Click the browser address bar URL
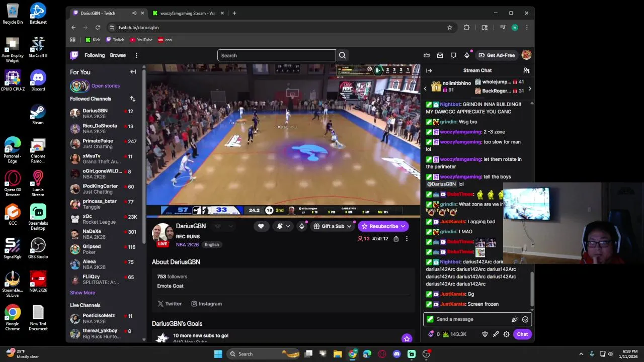Screen dimensions: 644x362 pos(138,28)
